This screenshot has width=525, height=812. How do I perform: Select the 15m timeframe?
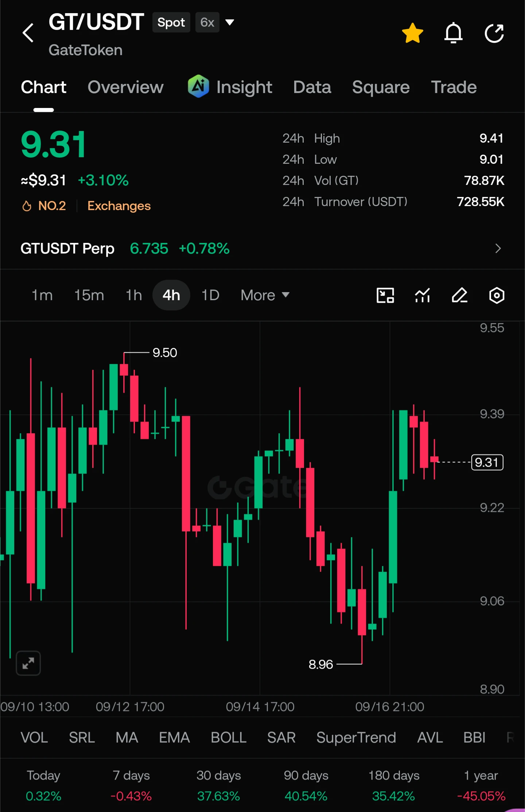(x=89, y=295)
